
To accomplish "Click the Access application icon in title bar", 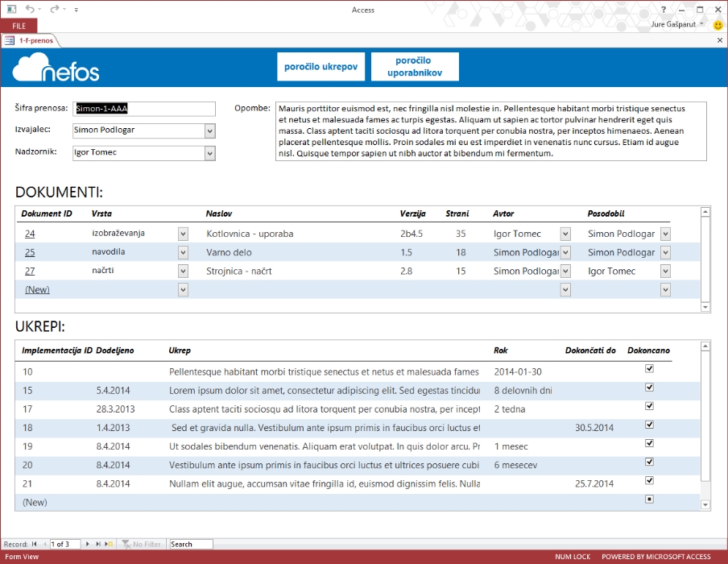I will 11,9.
